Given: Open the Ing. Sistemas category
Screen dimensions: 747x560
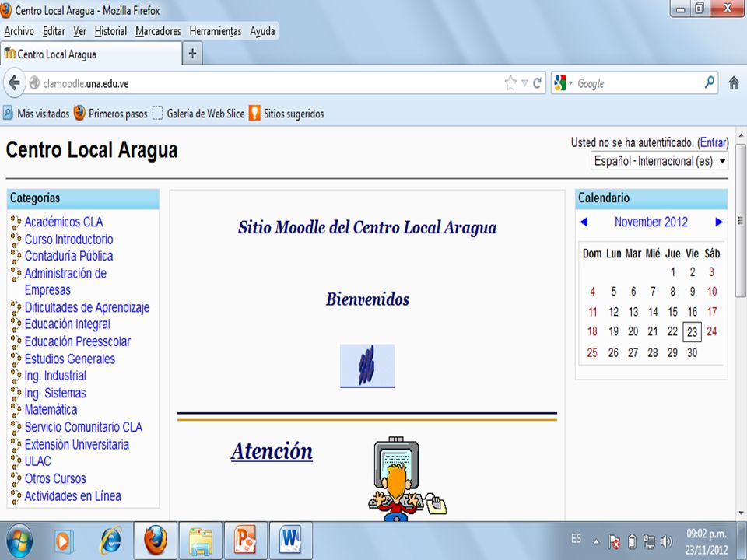Looking at the screenshot, I should tap(56, 393).
